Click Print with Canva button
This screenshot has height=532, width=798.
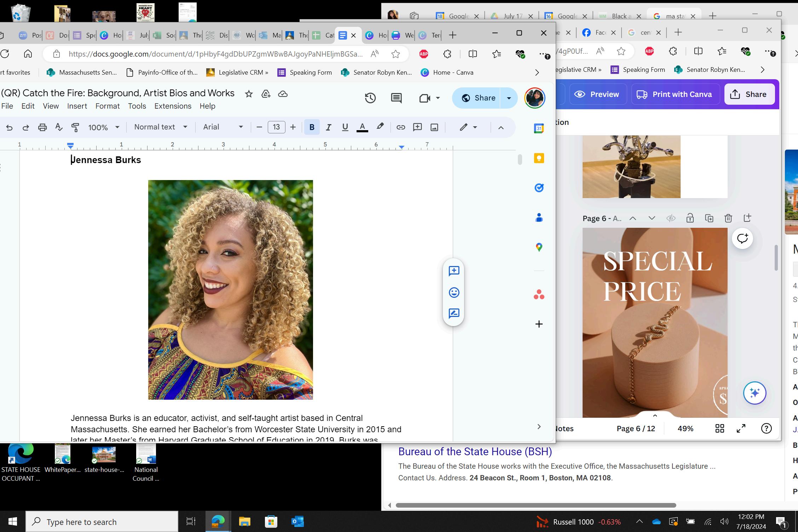click(x=675, y=94)
